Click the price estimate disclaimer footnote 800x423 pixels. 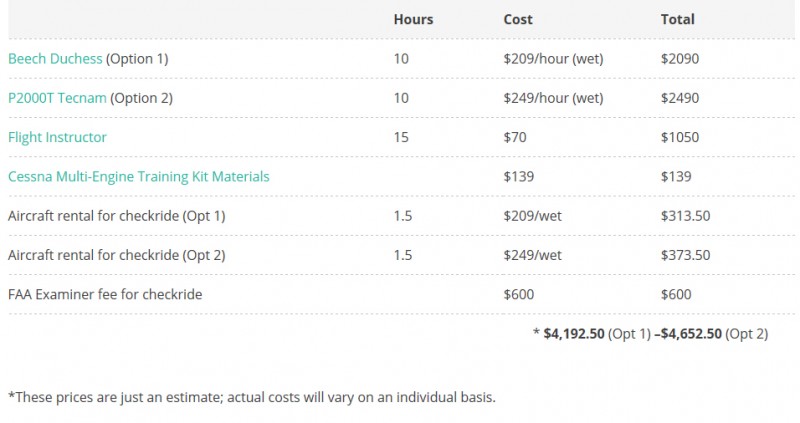pyautogui.click(x=252, y=397)
